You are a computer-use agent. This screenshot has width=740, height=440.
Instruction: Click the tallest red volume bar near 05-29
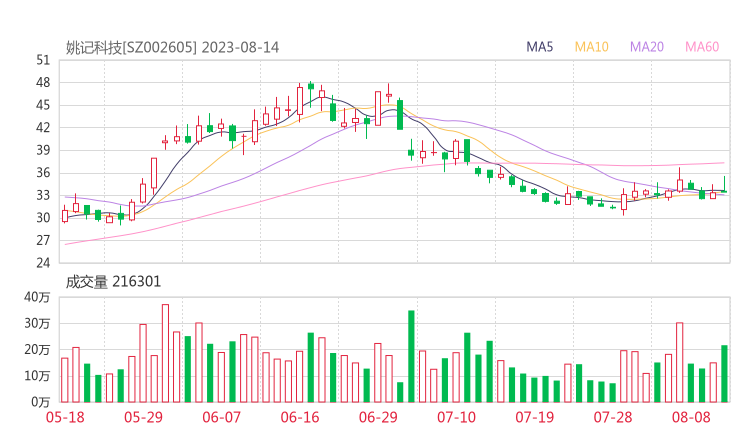(x=165, y=353)
